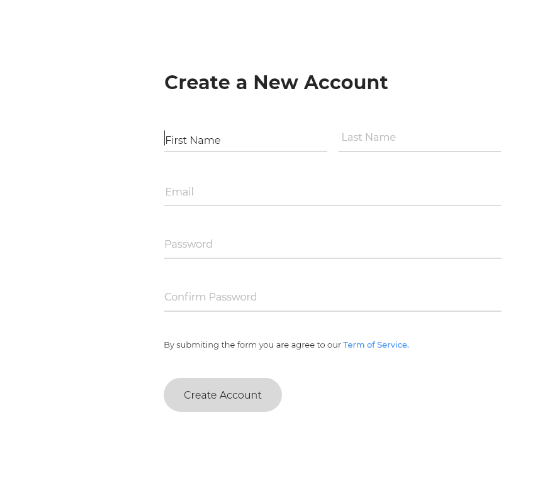Click the word Account in the heading
The height and width of the screenshot is (481, 536).
346,82
